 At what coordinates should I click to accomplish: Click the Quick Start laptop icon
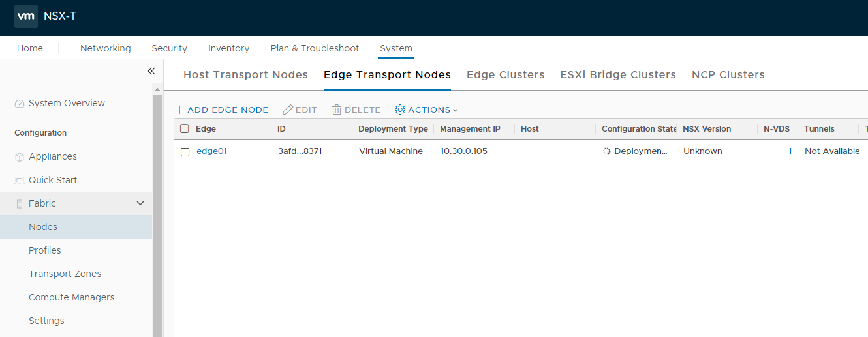tap(20, 181)
